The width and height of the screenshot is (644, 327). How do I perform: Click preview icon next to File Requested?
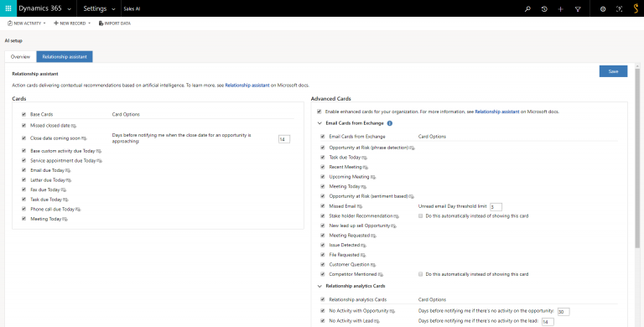(363, 255)
